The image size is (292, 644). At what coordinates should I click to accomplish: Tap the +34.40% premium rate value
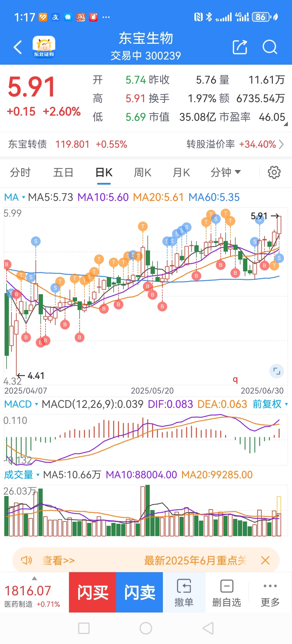click(x=257, y=144)
